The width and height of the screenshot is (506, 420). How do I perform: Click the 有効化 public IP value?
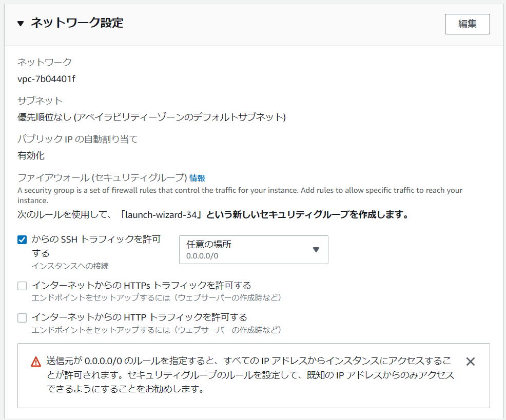(31, 155)
